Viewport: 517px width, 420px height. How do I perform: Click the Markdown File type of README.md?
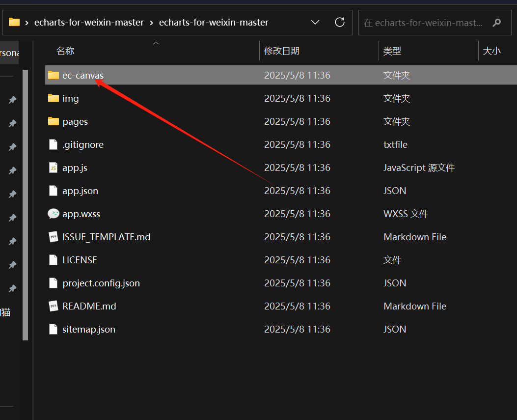pyautogui.click(x=415, y=306)
